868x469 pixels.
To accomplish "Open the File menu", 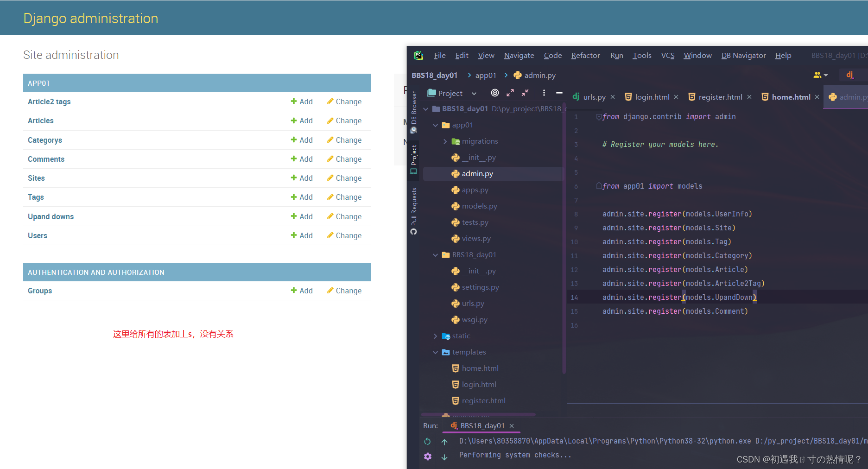I will click(x=440, y=56).
